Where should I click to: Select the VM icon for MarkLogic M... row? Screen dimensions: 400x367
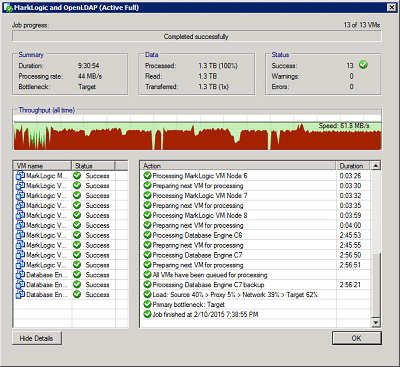[x=20, y=176]
